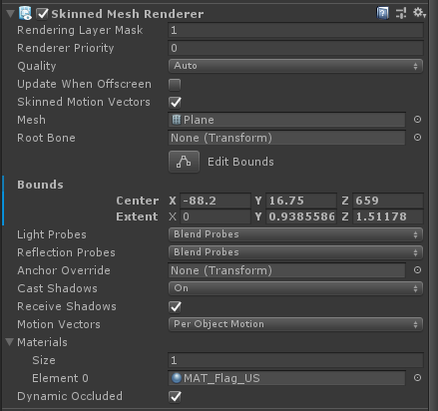Open the Motion Vectors dropdown
The height and width of the screenshot is (411, 438).
(296, 324)
